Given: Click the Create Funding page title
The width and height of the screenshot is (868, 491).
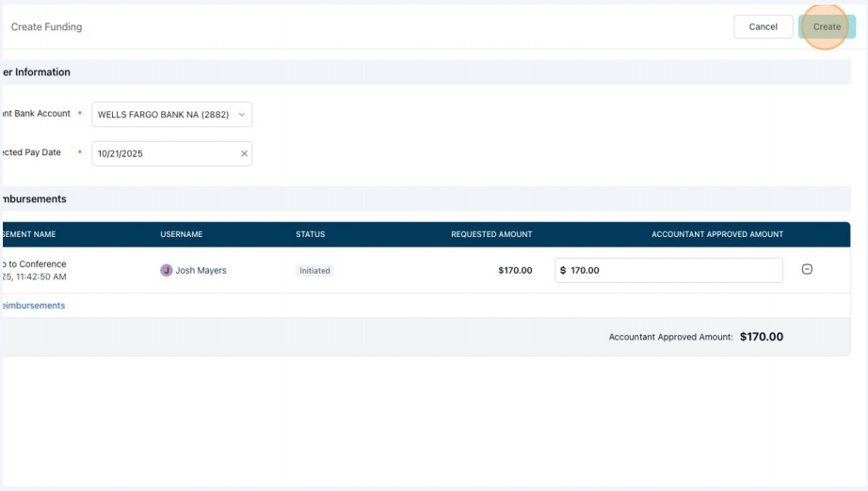Looking at the screenshot, I should 46,26.
